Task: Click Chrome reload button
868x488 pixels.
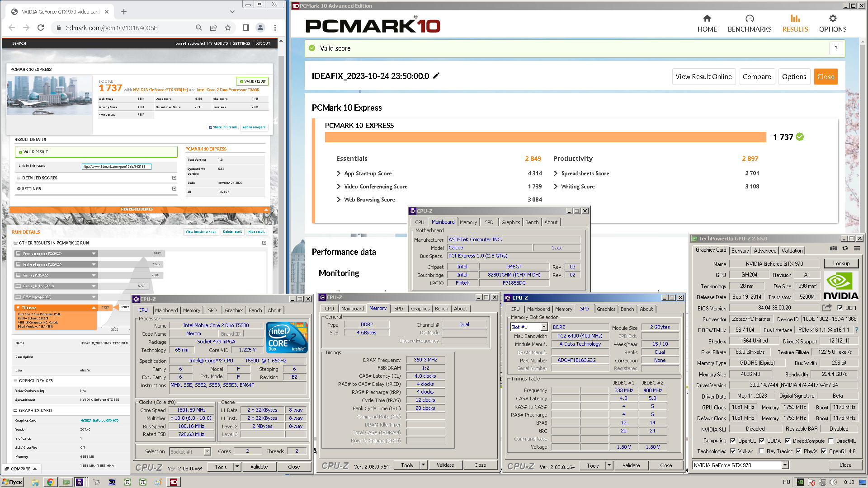Action: coord(41,28)
